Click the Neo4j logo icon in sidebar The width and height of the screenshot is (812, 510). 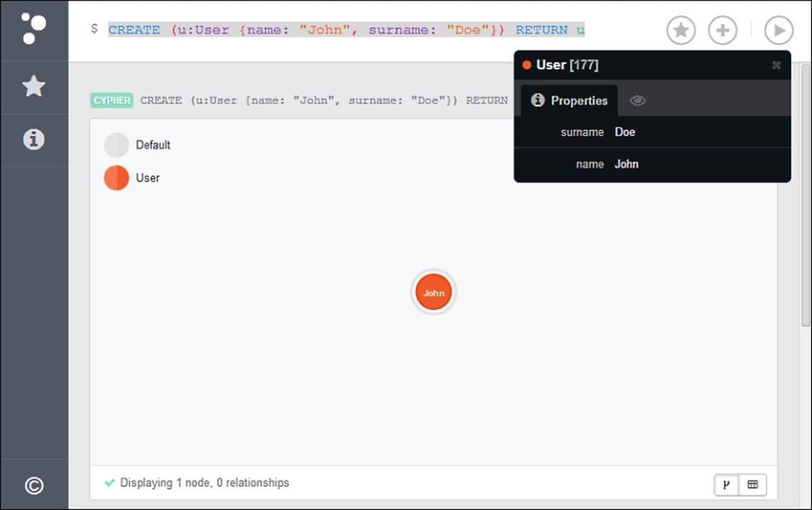[x=33, y=29]
